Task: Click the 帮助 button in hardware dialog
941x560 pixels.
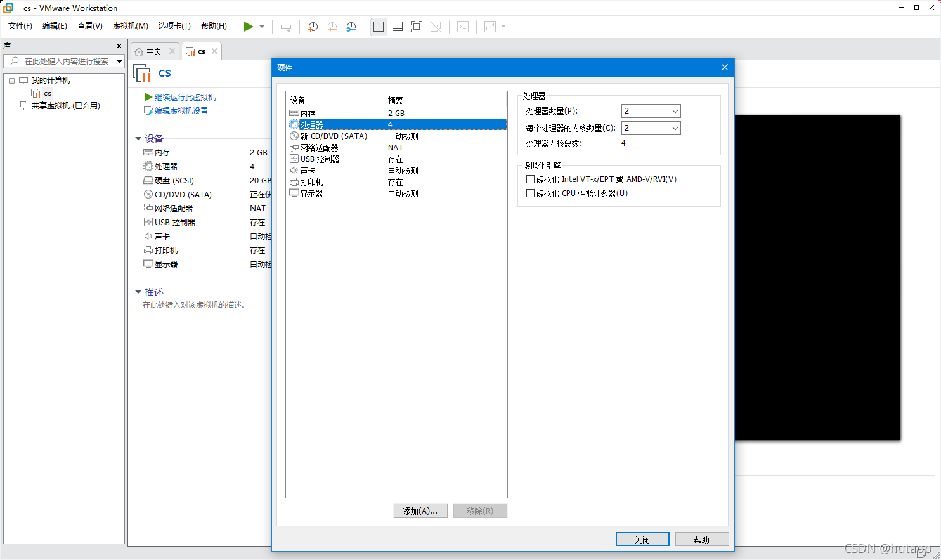Action: [702, 539]
